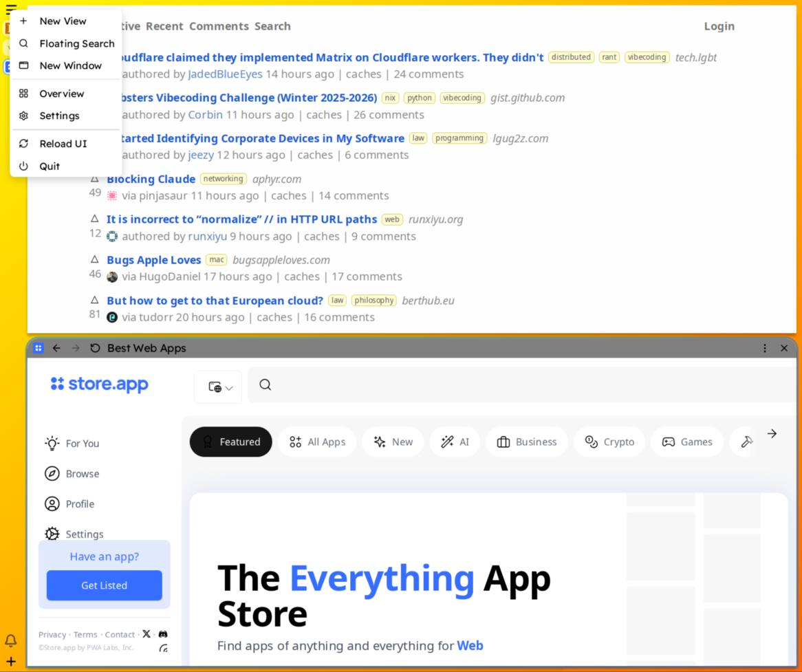Open the blue app-grid menu in the titlebar
This screenshot has height=672, width=802.
39,348
